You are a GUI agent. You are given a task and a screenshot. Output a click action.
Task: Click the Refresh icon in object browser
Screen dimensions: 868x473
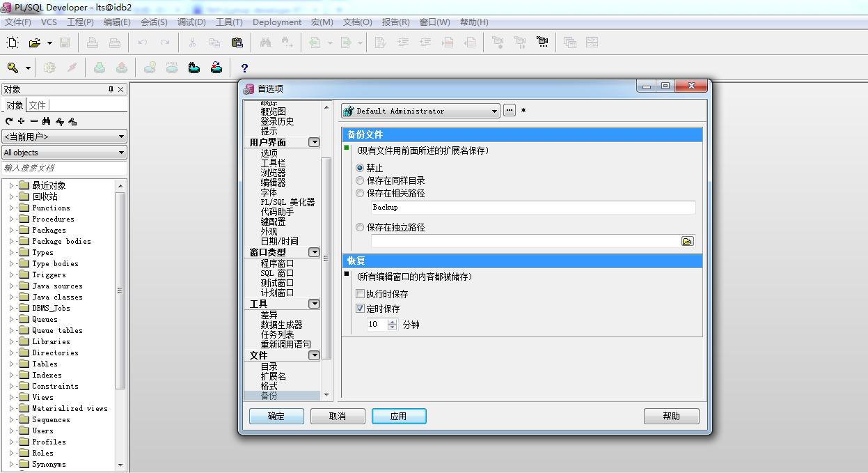click(9, 121)
